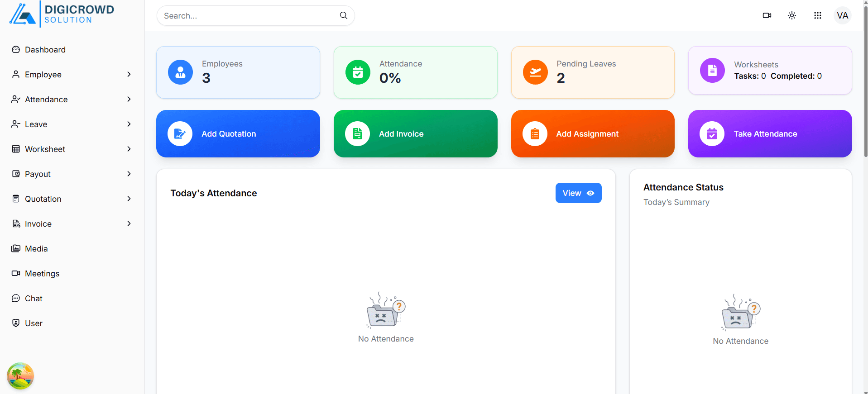The image size is (868, 394).
Task: Click the purple Worksheets document icon
Action: pyautogui.click(x=712, y=70)
